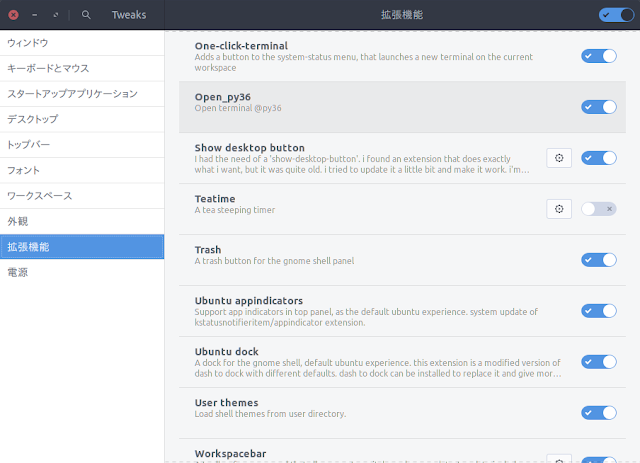Maximize the Tweaks window
Image resolution: width=640 pixels, height=463 pixels.
tap(56, 15)
